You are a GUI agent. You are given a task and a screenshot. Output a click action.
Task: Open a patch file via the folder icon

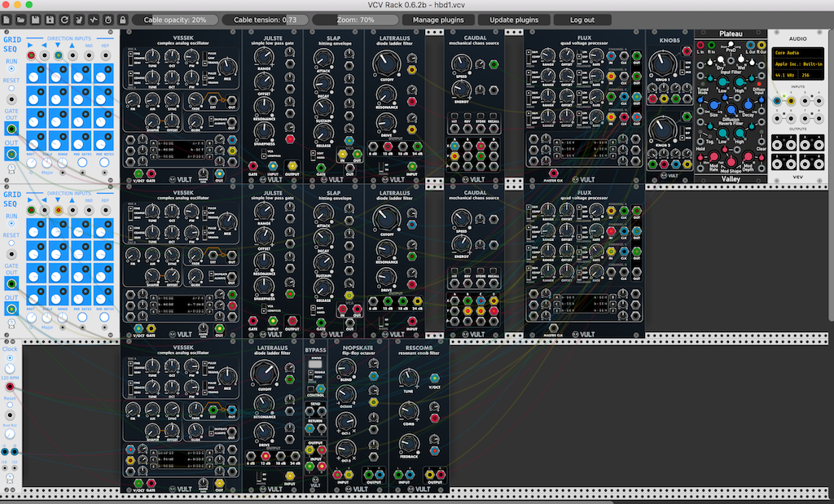(20, 20)
